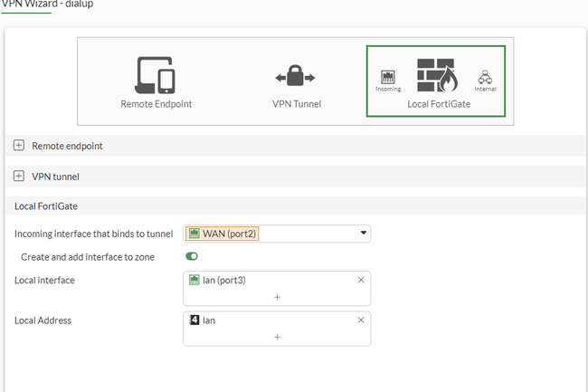
Task: Expand the VPN tunnel section
Action: (x=19, y=176)
